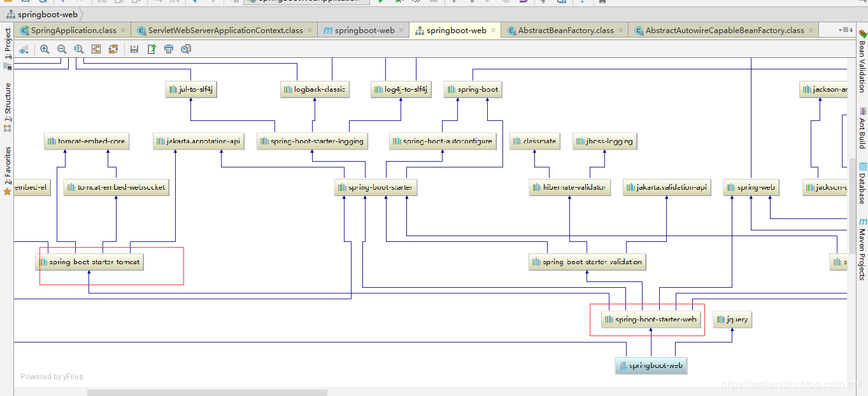868x396 pixels.
Task: Select the tomcat-embed-core node
Action: pos(87,141)
